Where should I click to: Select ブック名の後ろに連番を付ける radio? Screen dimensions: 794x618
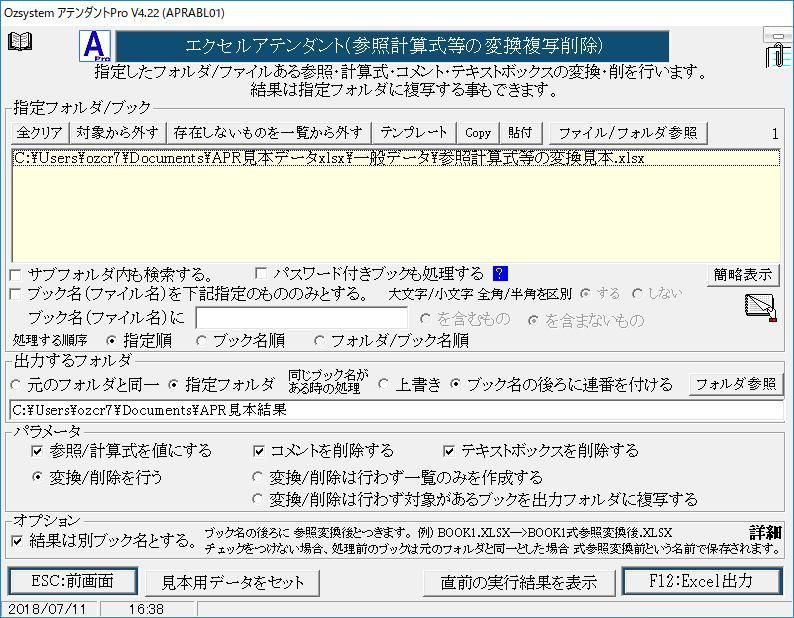coord(456,384)
